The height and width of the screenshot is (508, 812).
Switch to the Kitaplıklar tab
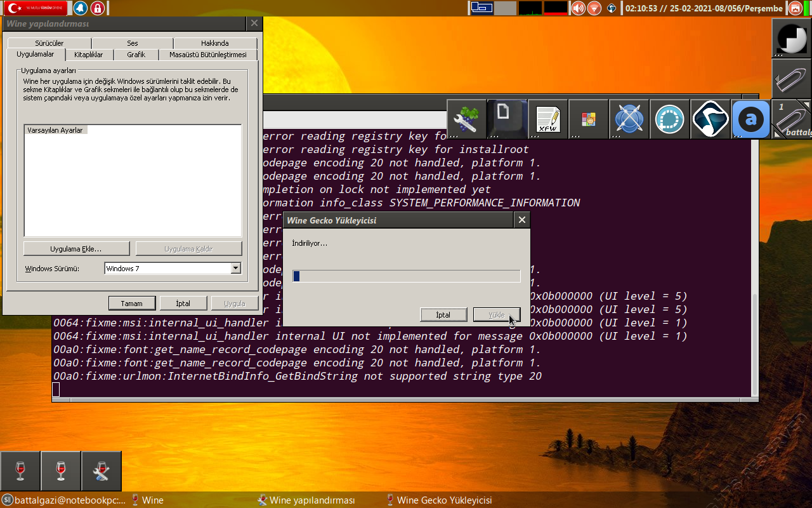[89, 55]
